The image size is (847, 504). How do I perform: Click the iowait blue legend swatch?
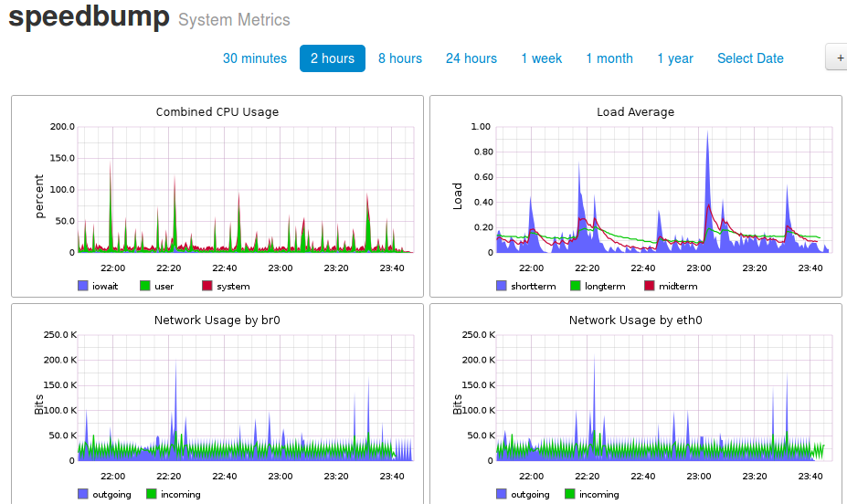[x=82, y=286]
